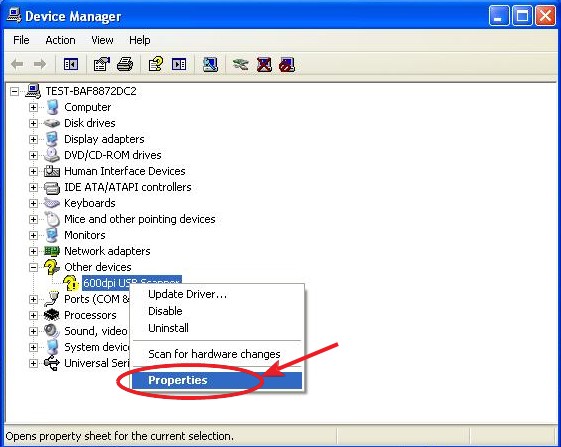This screenshot has width=561, height=447.
Task: Expand the Keyboards category
Action: 33,203
